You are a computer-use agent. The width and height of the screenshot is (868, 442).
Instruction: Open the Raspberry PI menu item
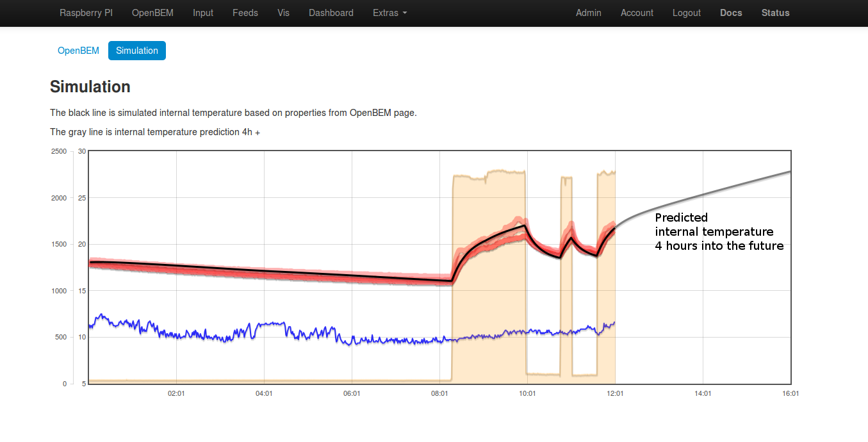pyautogui.click(x=86, y=13)
